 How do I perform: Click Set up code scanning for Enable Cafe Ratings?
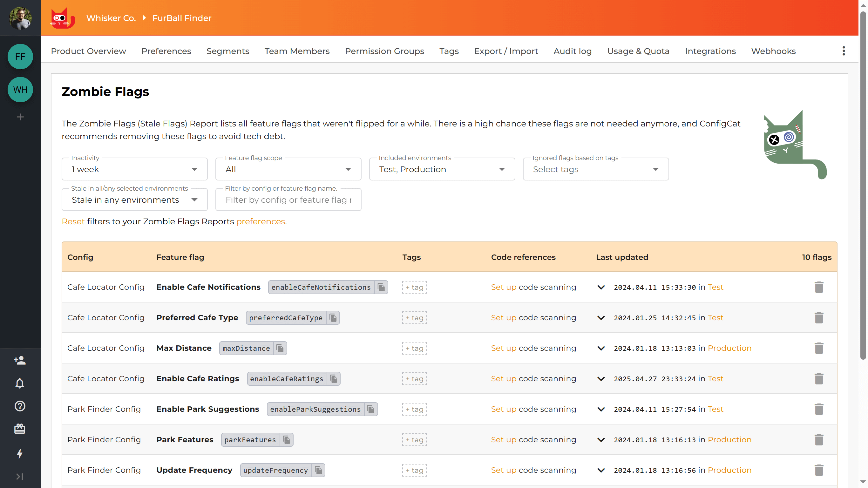[x=503, y=378]
